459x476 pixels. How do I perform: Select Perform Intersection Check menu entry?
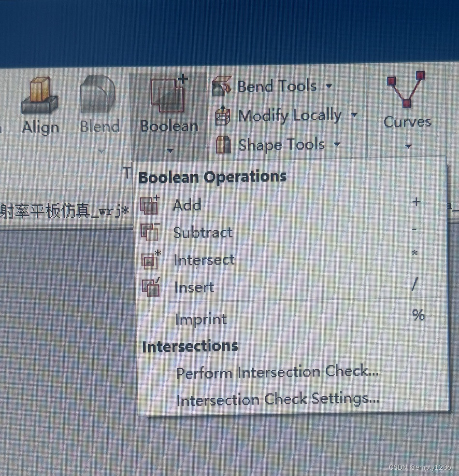[x=277, y=373]
